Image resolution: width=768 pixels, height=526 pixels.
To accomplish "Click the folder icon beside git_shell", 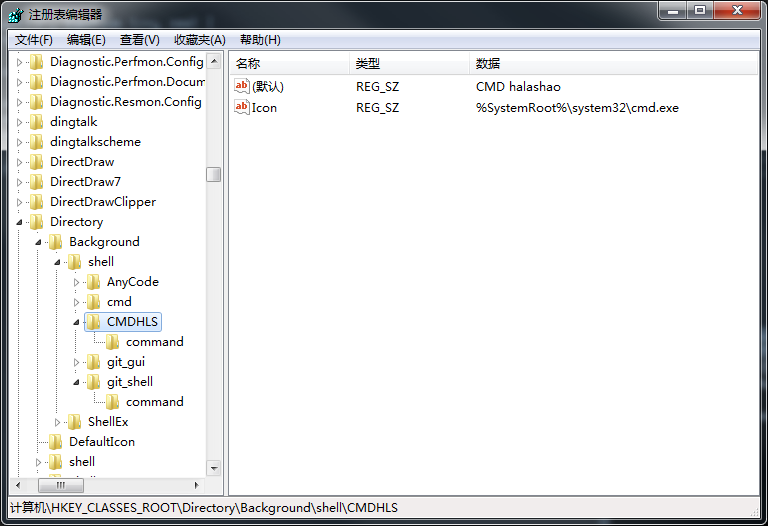I will pos(94,382).
